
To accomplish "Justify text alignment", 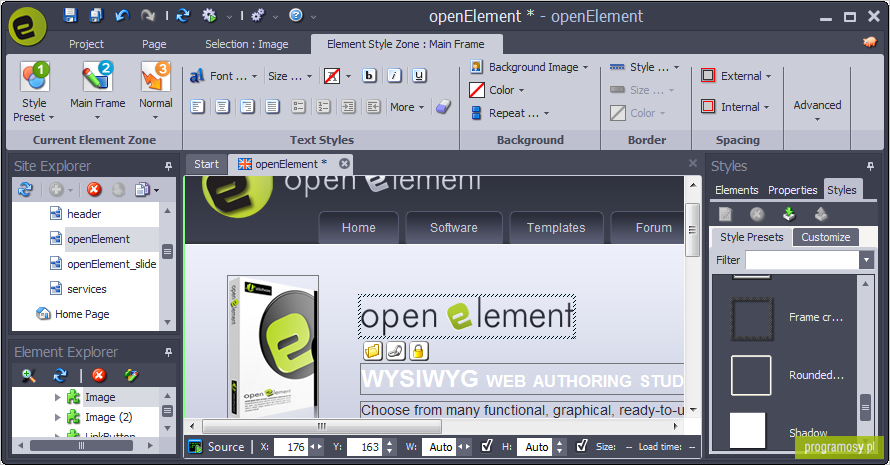I will click(x=272, y=106).
